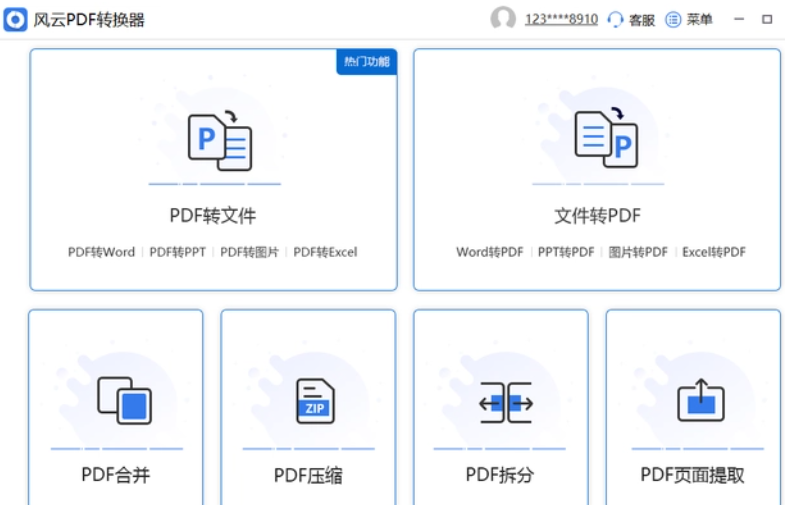Select PDF转Word option
785x505 pixels.
(101, 252)
